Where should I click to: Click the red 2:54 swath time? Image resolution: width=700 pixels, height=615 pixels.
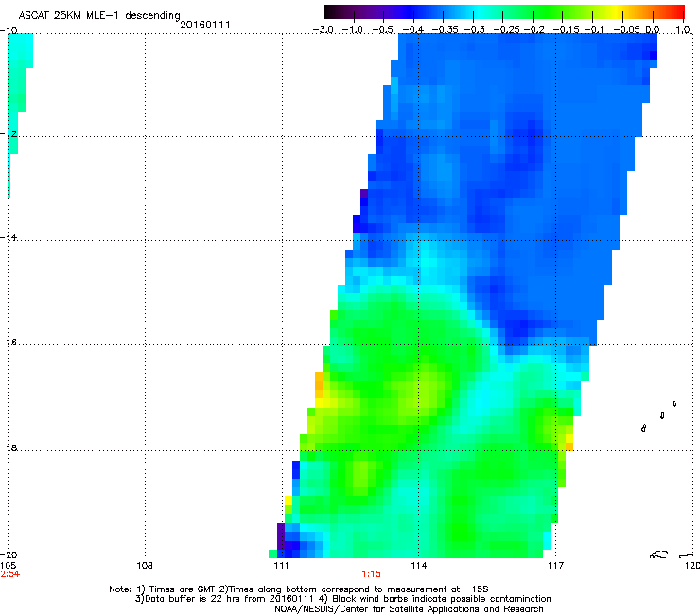(9, 574)
